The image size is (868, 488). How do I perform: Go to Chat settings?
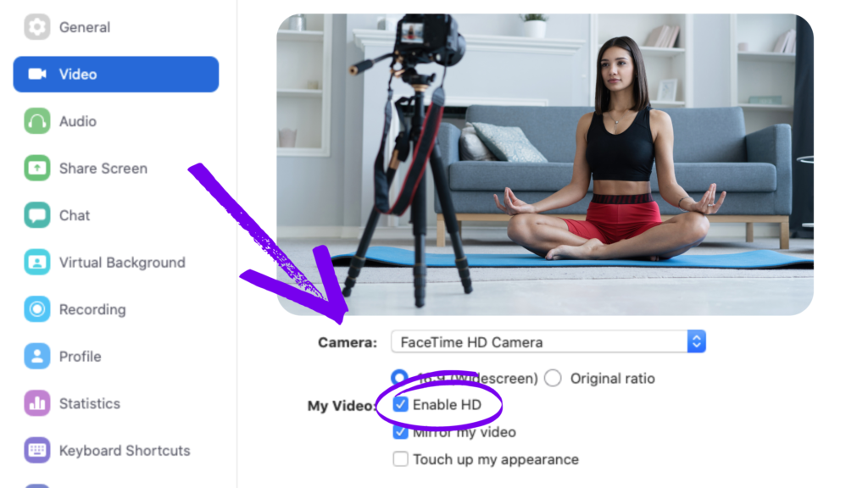pos(75,215)
